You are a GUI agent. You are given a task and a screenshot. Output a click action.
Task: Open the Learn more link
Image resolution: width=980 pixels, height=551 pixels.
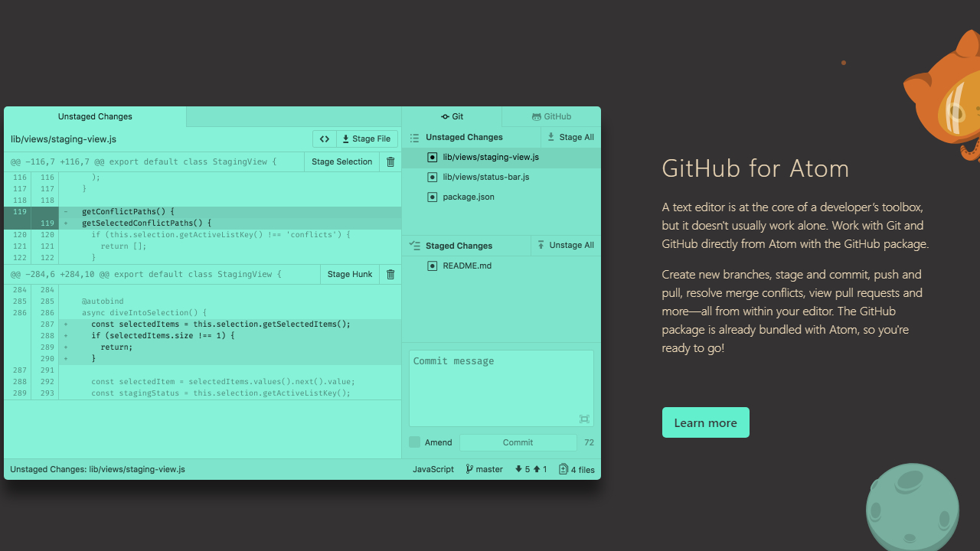(705, 422)
